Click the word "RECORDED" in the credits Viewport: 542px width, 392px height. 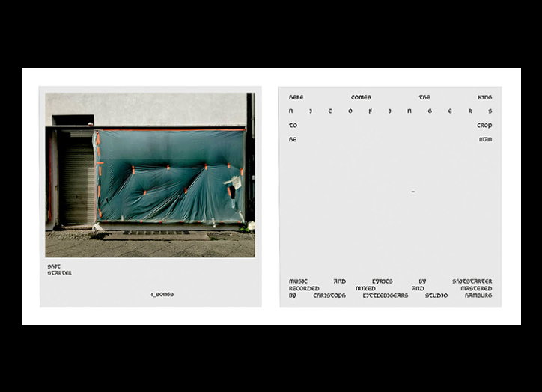click(304, 288)
